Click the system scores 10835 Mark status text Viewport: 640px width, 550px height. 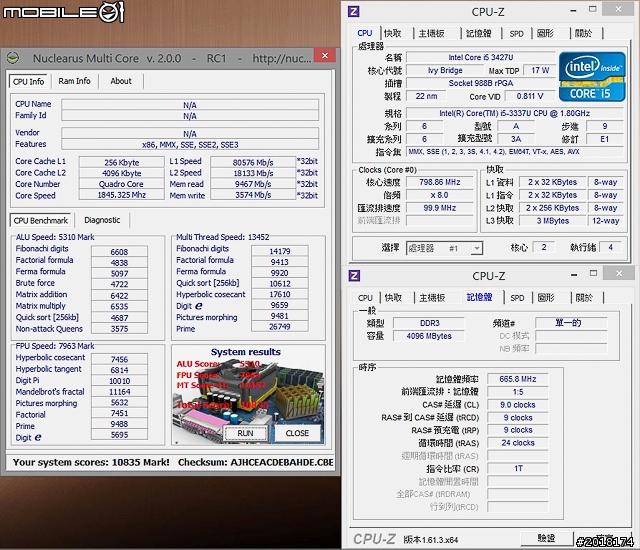point(91,462)
